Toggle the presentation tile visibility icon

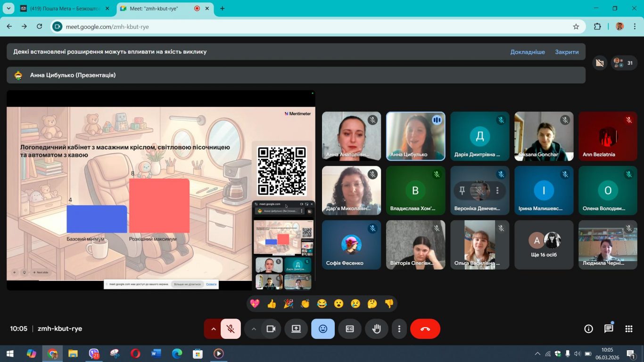[600, 63]
